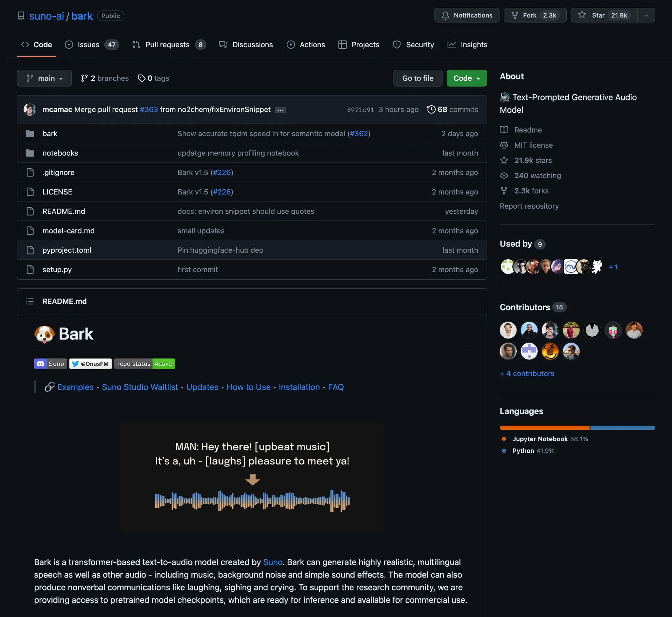Open README.md in the file list
This screenshot has width=672, height=617.
pos(64,211)
